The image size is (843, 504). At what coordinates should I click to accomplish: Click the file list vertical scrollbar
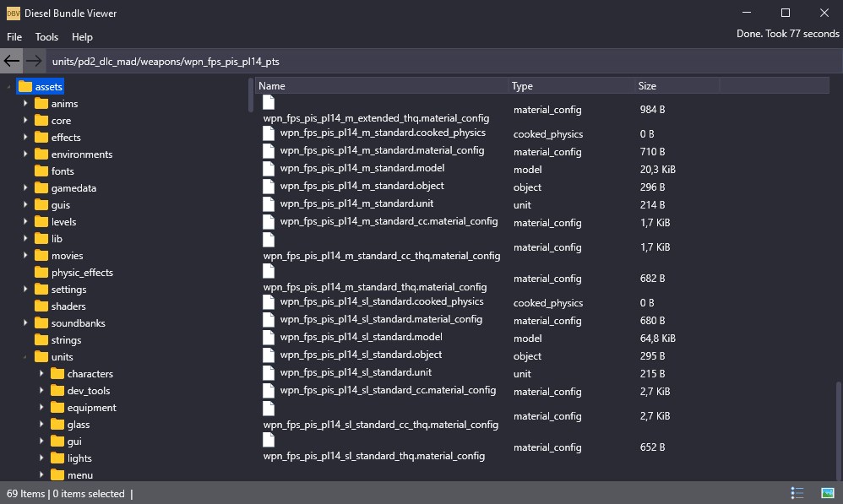click(838, 422)
